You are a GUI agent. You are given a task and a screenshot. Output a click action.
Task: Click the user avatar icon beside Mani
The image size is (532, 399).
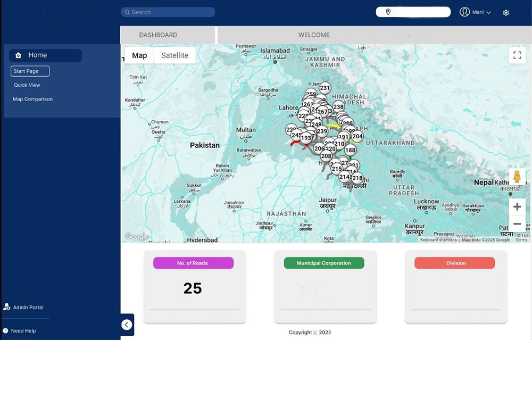(x=464, y=12)
